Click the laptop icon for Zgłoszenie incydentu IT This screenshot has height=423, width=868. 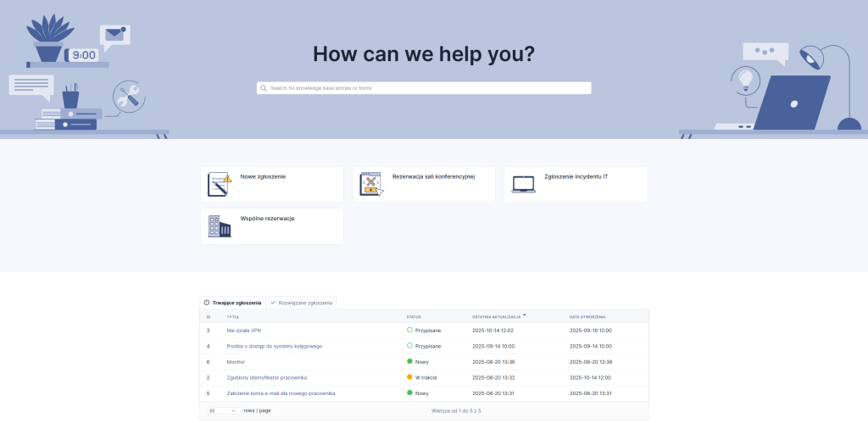[x=523, y=184]
